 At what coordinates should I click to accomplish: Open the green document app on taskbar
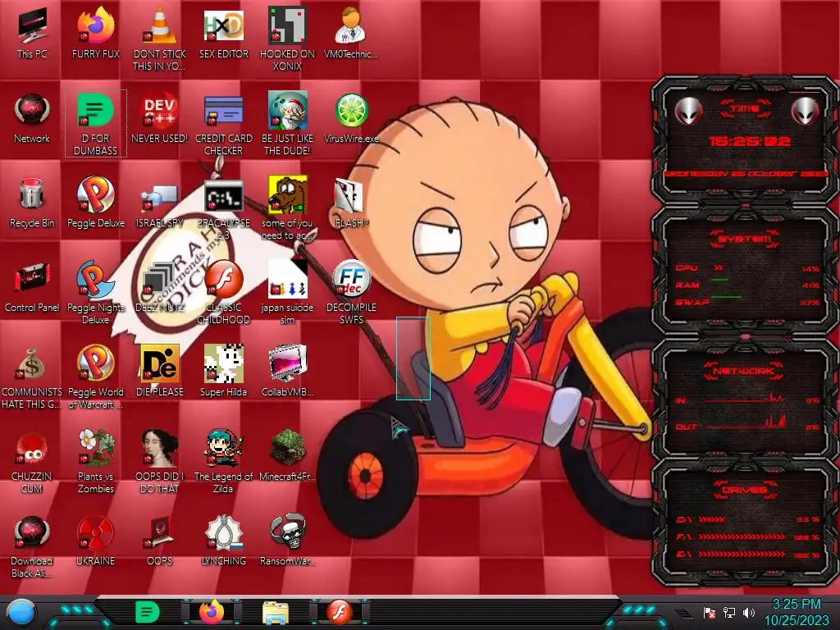[x=147, y=612]
